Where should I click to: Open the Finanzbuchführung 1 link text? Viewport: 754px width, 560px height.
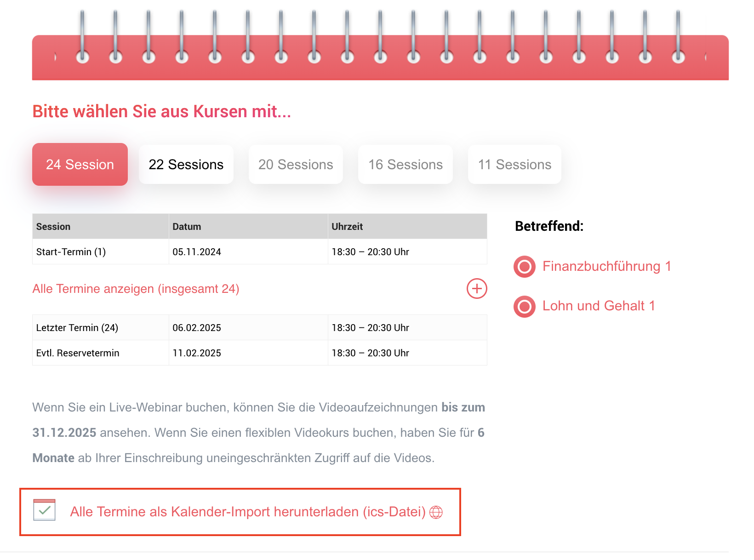click(x=607, y=266)
